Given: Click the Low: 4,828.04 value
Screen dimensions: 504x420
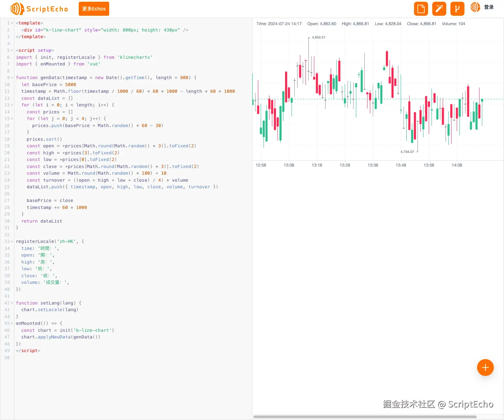Looking at the screenshot, I should 388,24.
